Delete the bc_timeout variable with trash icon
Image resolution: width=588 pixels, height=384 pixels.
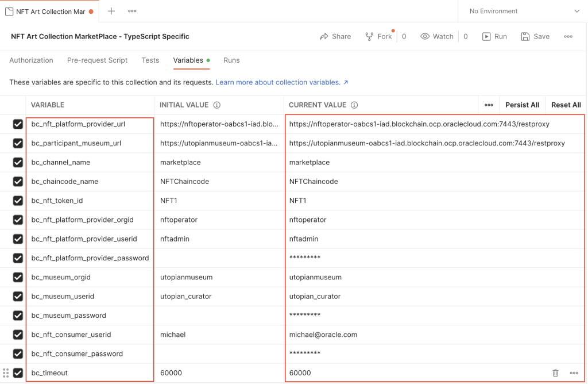pos(555,373)
